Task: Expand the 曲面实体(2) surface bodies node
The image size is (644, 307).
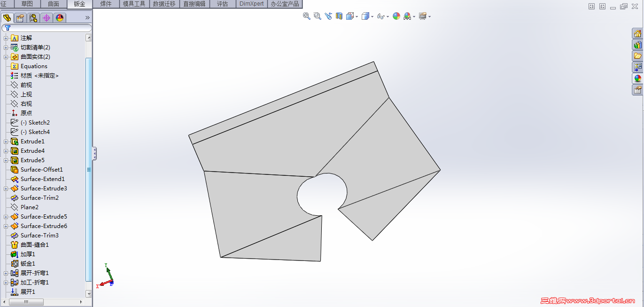Action: coord(6,57)
